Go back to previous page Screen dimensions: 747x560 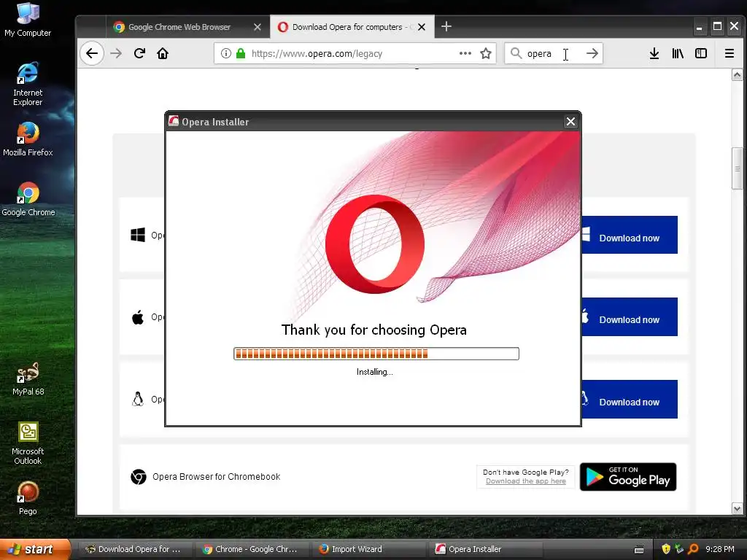click(x=92, y=53)
